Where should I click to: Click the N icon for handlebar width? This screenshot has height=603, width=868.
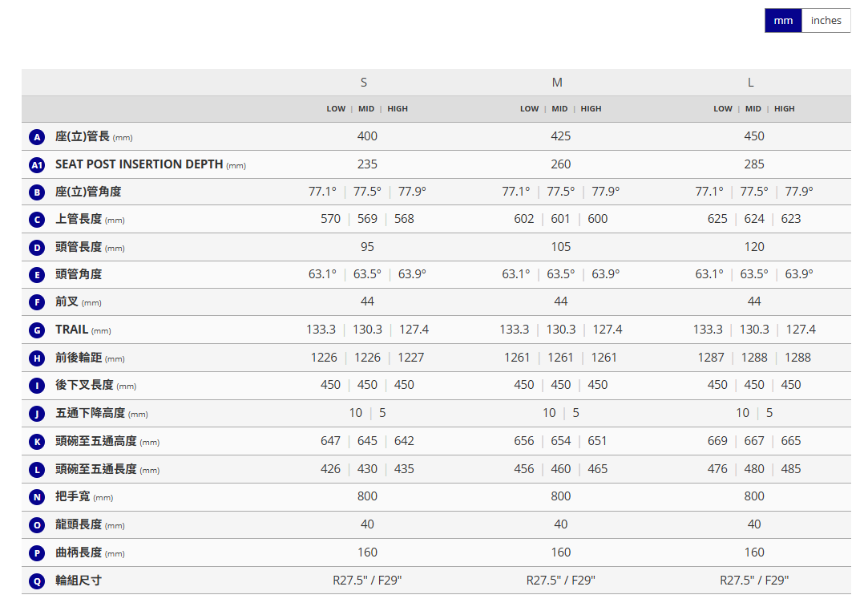point(36,497)
